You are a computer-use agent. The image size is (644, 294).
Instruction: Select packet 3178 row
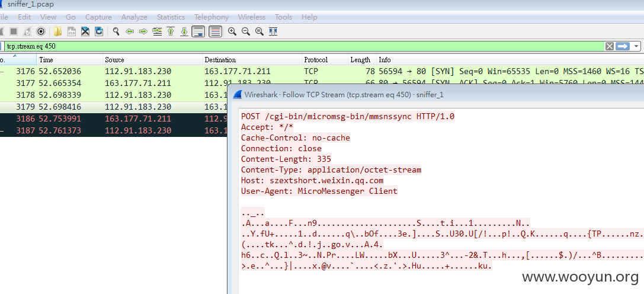[114, 95]
